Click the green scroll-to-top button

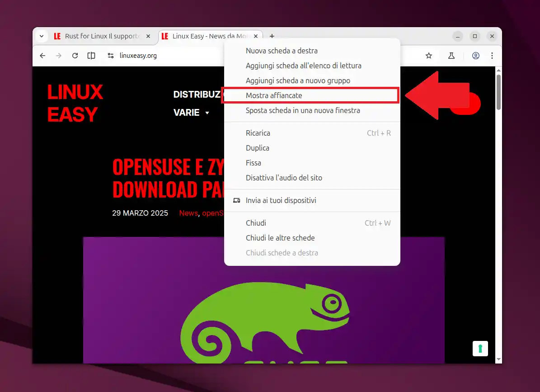click(x=480, y=348)
